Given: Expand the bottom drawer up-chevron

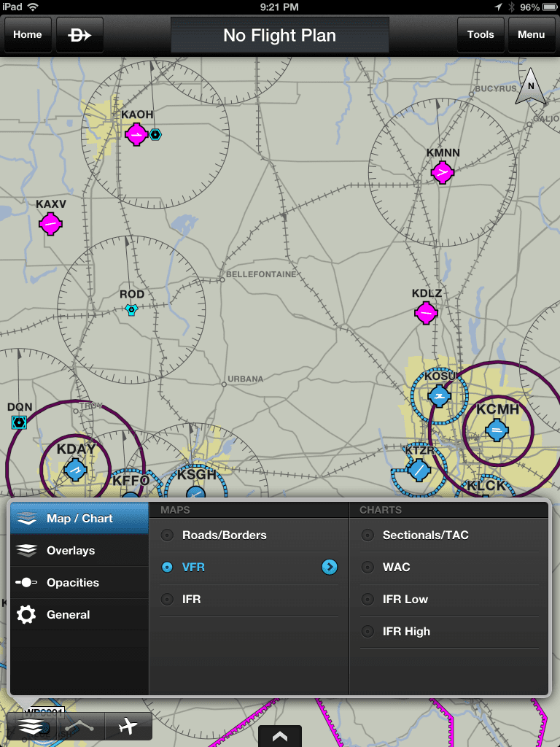Looking at the screenshot, I should (280, 737).
